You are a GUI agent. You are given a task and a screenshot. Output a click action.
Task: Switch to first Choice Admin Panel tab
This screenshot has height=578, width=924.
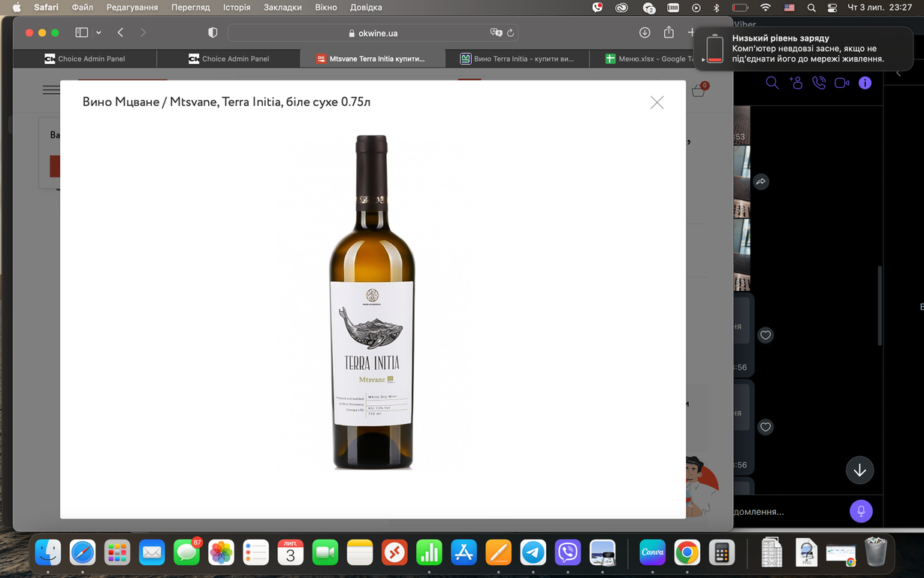[x=85, y=59]
